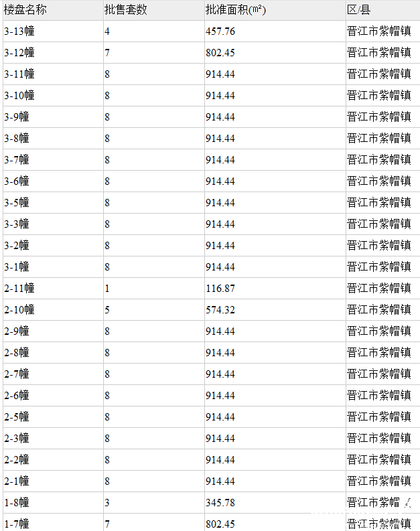The image size is (420, 531).
Task: Open the blue 8 link in row 2-3幢
Action: 107,439
